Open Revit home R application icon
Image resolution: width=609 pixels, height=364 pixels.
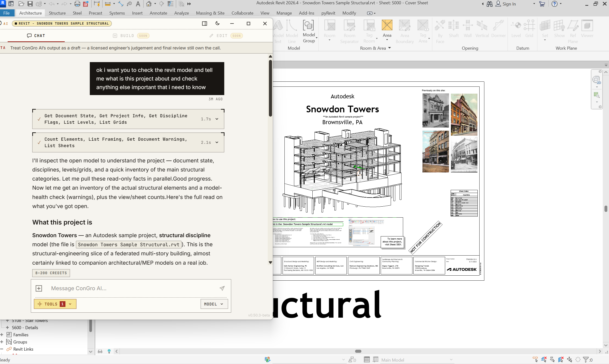click(2, 3)
